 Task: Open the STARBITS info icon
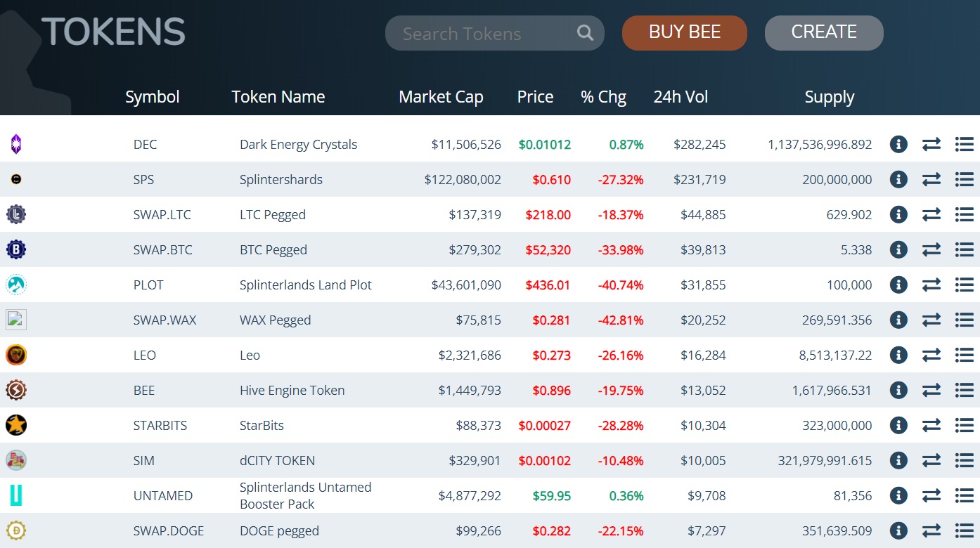point(898,425)
